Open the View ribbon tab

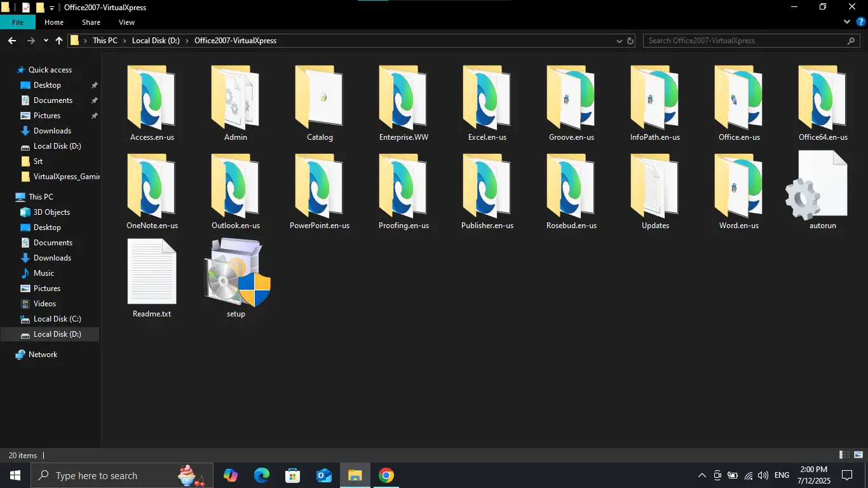click(126, 22)
